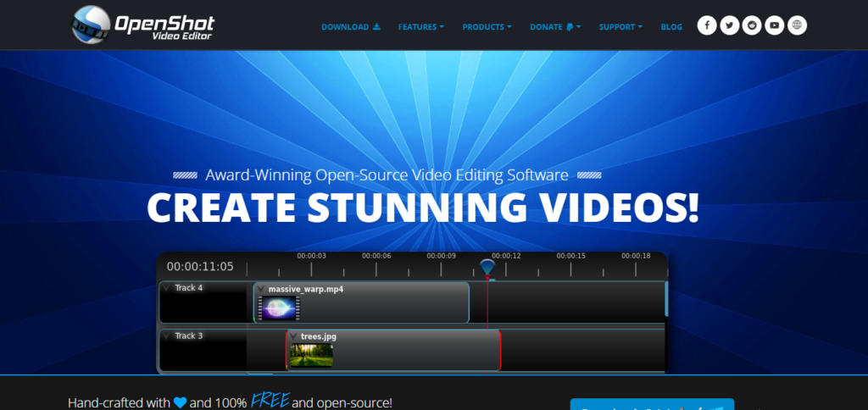Open the Track 4 menu arrow
Screen dimensions: 868x410
[166, 288]
